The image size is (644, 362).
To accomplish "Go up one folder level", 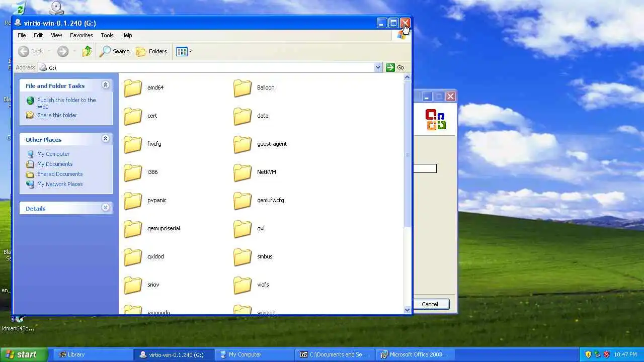I will 87,51.
